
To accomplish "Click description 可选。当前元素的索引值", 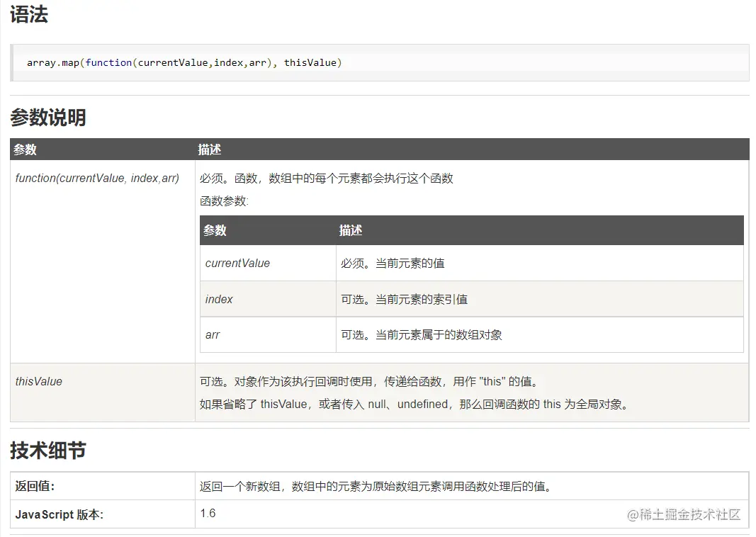I will [404, 300].
